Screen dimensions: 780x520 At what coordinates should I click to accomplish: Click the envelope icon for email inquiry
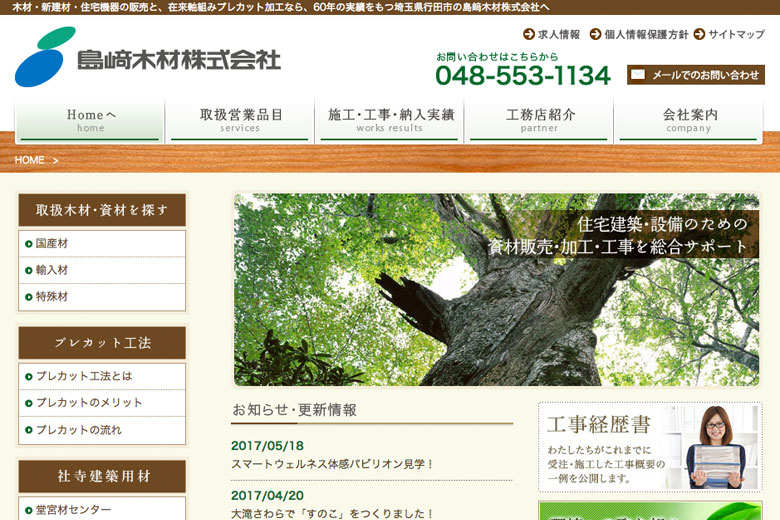click(x=638, y=75)
